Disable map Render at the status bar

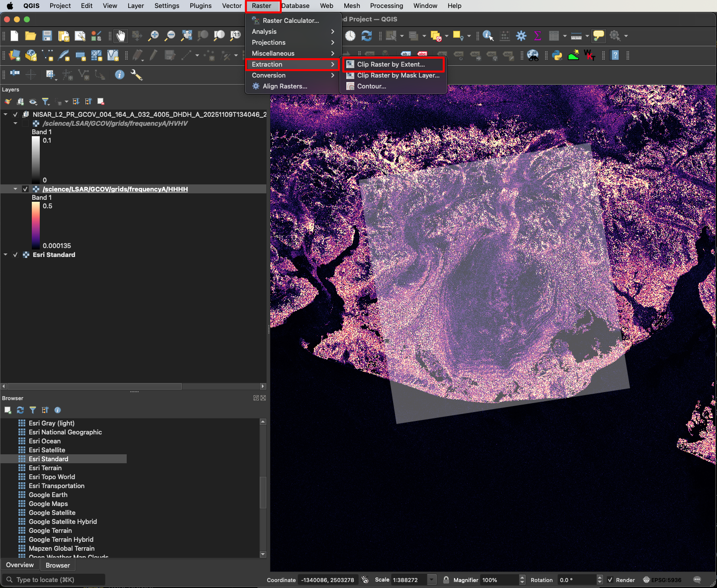(610, 580)
